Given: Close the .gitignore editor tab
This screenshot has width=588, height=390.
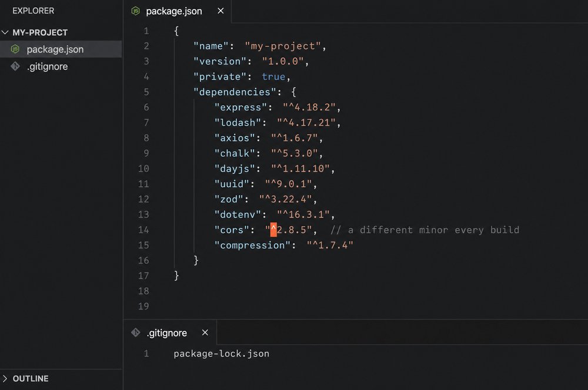Looking at the screenshot, I should click(x=205, y=332).
